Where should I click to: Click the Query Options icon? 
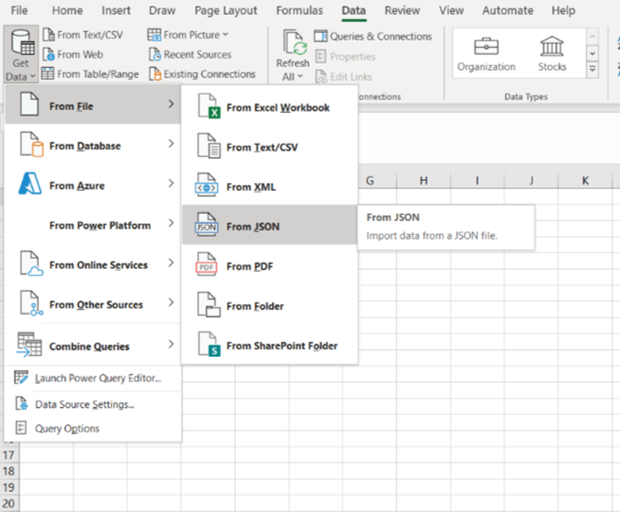[x=21, y=428]
